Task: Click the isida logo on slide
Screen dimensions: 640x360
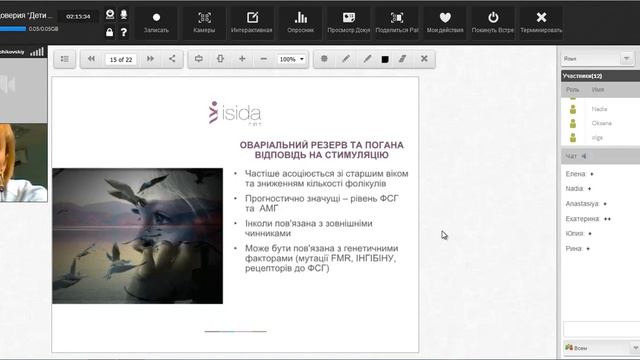Action: pos(235,113)
